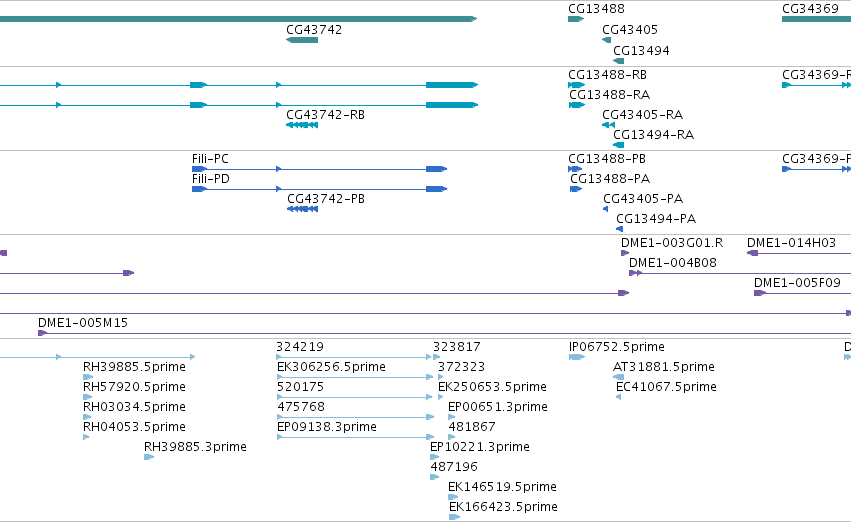Image resolution: width=851 pixels, height=522 pixels.
Task: Click the CG43405-PA protein label
Action: [x=643, y=199]
